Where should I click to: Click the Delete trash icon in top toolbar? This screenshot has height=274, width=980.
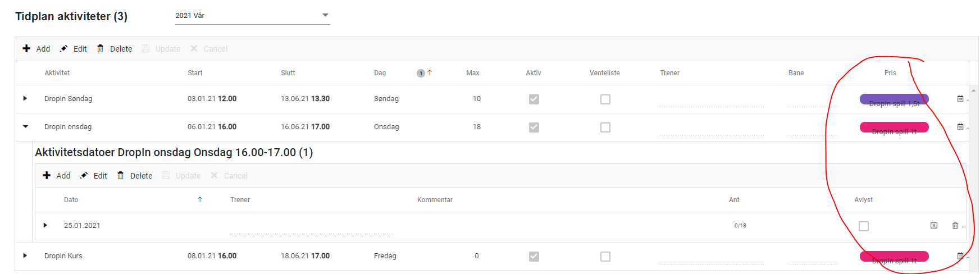pyautogui.click(x=101, y=49)
